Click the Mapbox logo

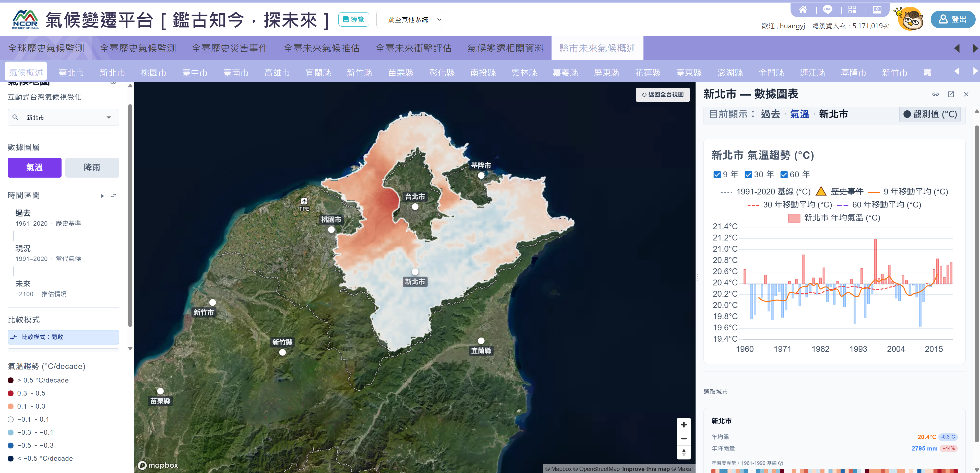click(x=158, y=465)
